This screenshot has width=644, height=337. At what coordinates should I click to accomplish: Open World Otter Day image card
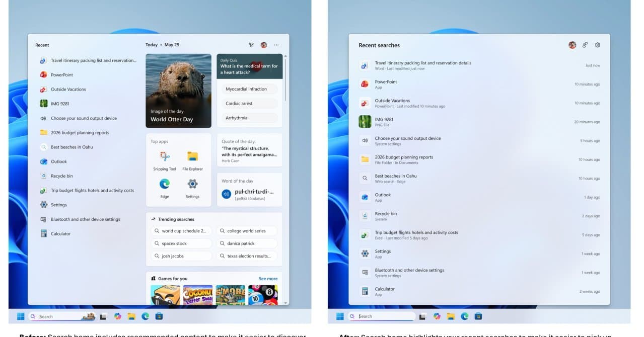(178, 91)
